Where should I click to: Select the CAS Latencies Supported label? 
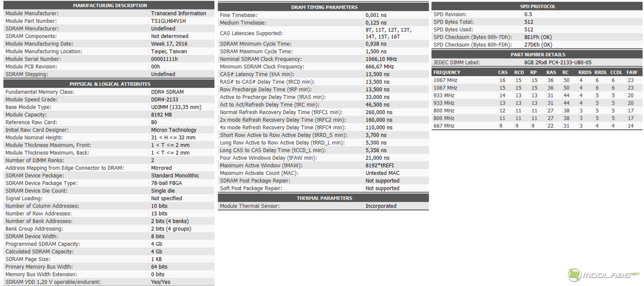[251, 33]
